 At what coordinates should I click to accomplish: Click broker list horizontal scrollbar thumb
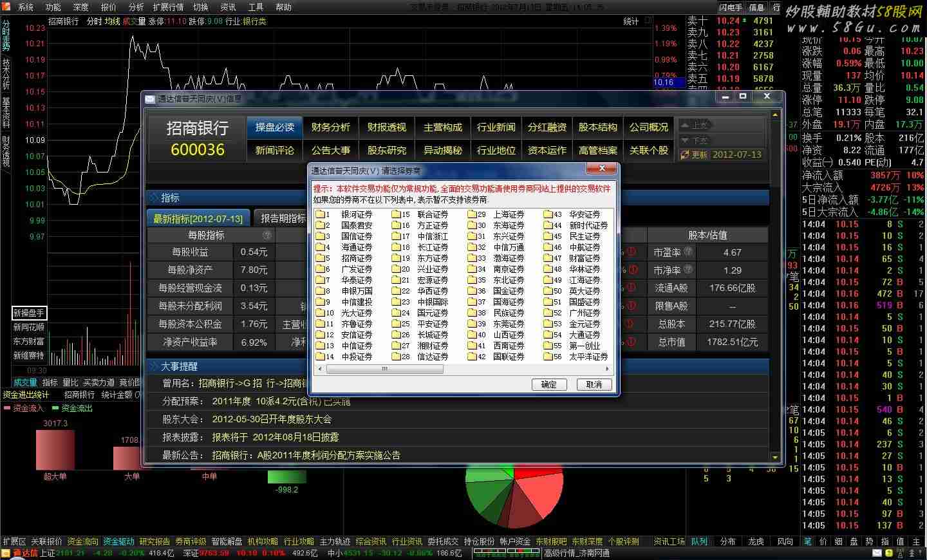click(x=385, y=369)
